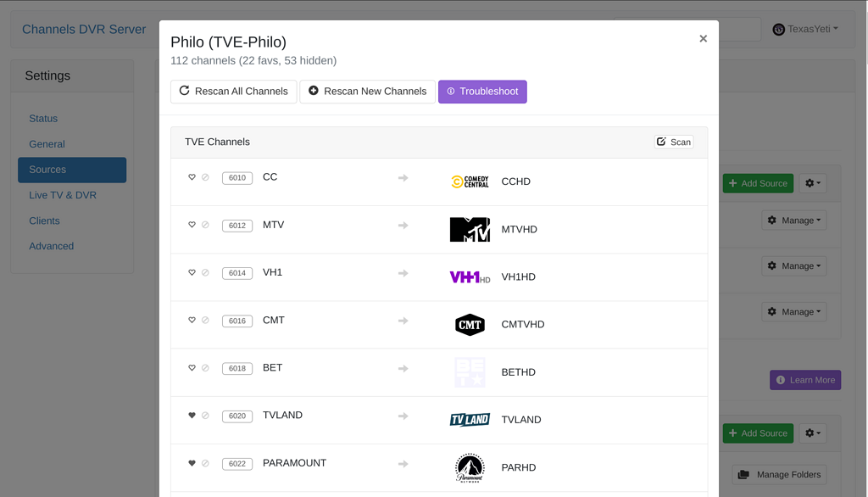Select Status in the Settings sidebar

43,118
